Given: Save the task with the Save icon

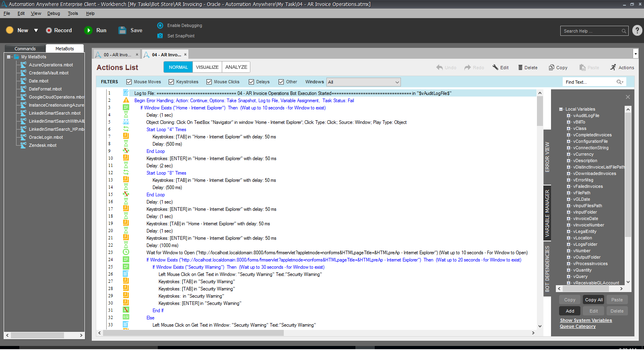Looking at the screenshot, I should [122, 31].
